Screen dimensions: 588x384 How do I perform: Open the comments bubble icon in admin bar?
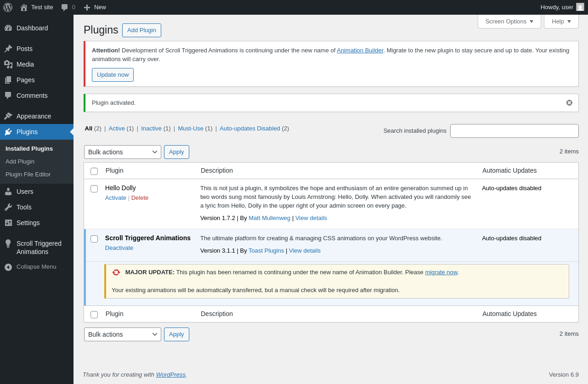65,7
